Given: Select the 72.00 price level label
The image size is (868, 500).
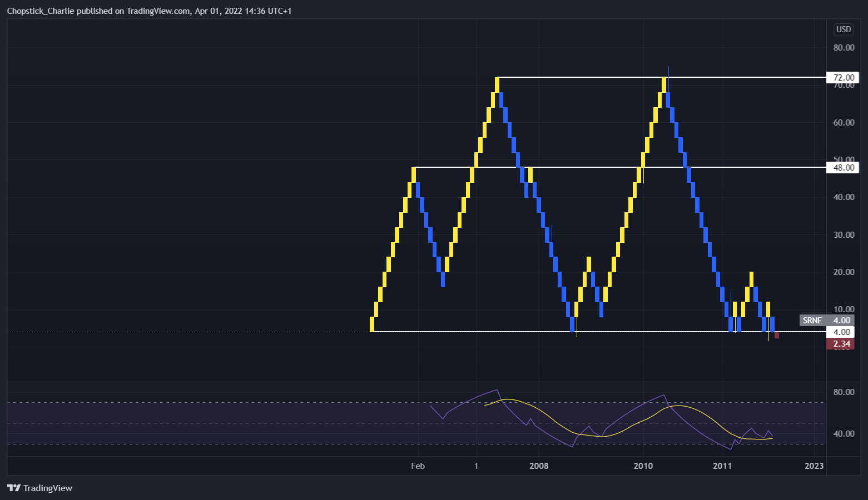Looking at the screenshot, I should pos(842,78).
